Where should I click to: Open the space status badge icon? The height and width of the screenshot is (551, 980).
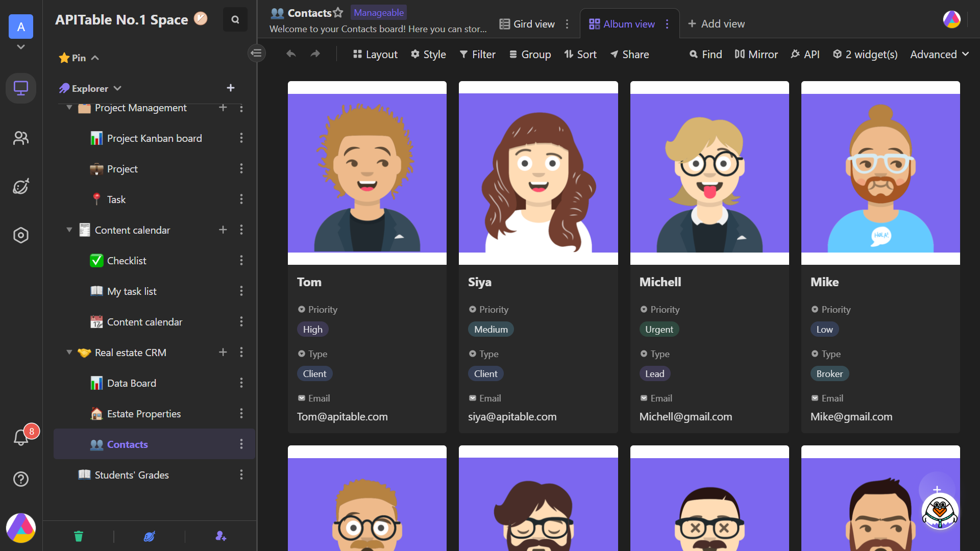pyautogui.click(x=201, y=19)
